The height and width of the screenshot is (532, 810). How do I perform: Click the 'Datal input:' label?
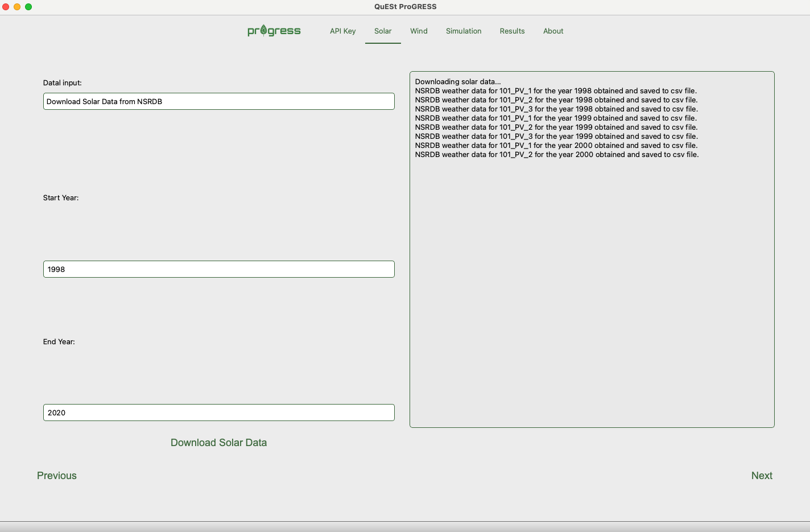[x=63, y=83]
